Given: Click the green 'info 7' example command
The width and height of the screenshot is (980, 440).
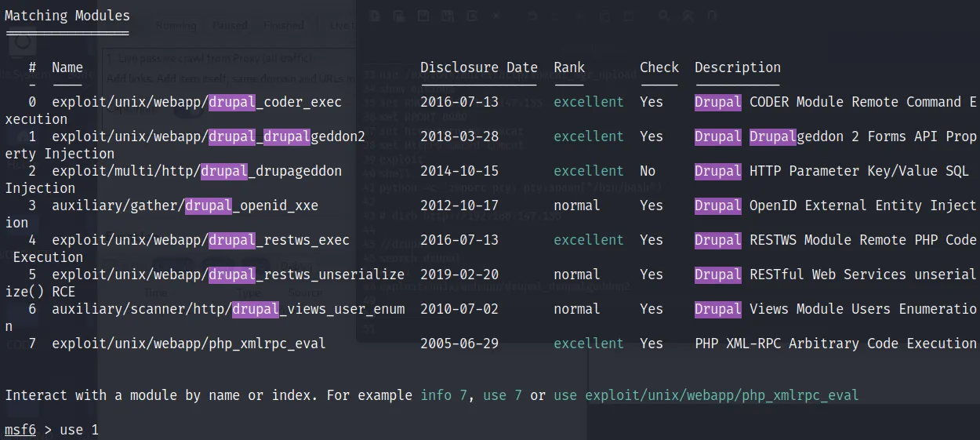Looking at the screenshot, I should [444, 395].
